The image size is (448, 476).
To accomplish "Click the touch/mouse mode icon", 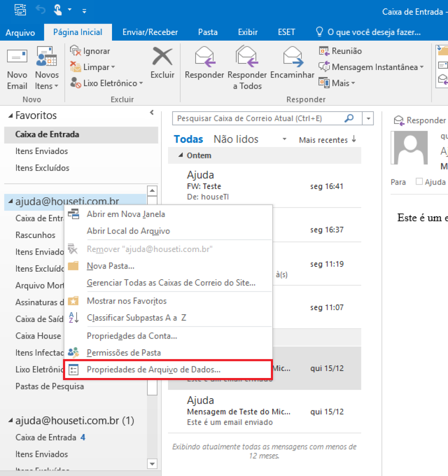I will coord(58,10).
